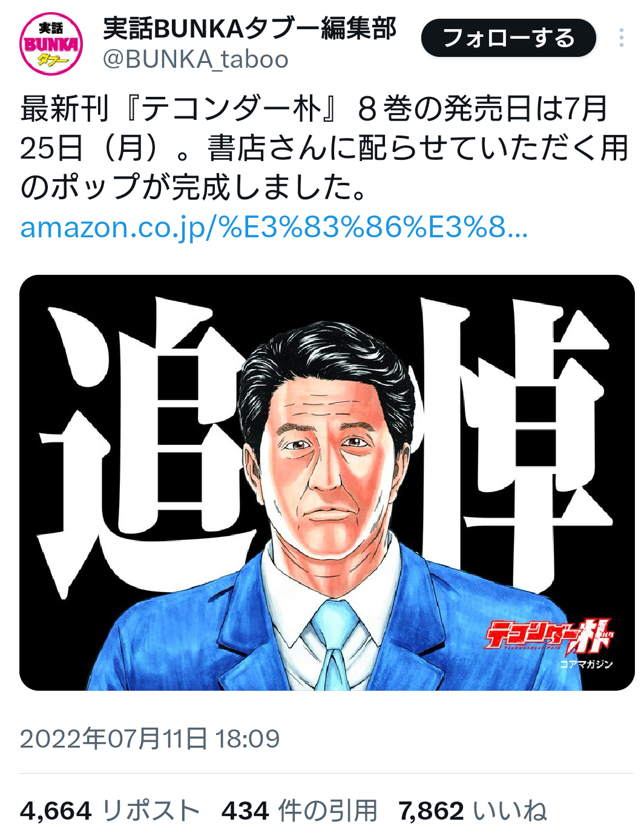Click the いいね count number 7,862
The image size is (644, 836).
coord(431,811)
